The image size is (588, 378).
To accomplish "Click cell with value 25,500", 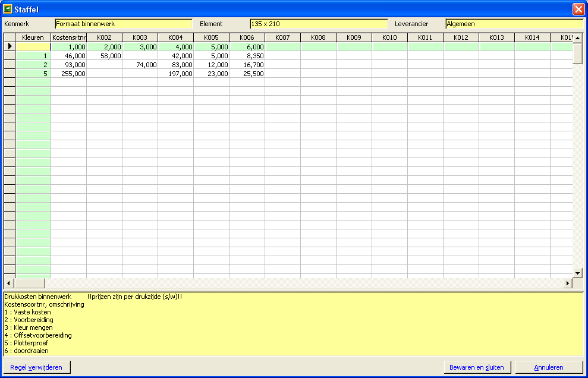I will [x=247, y=74].
